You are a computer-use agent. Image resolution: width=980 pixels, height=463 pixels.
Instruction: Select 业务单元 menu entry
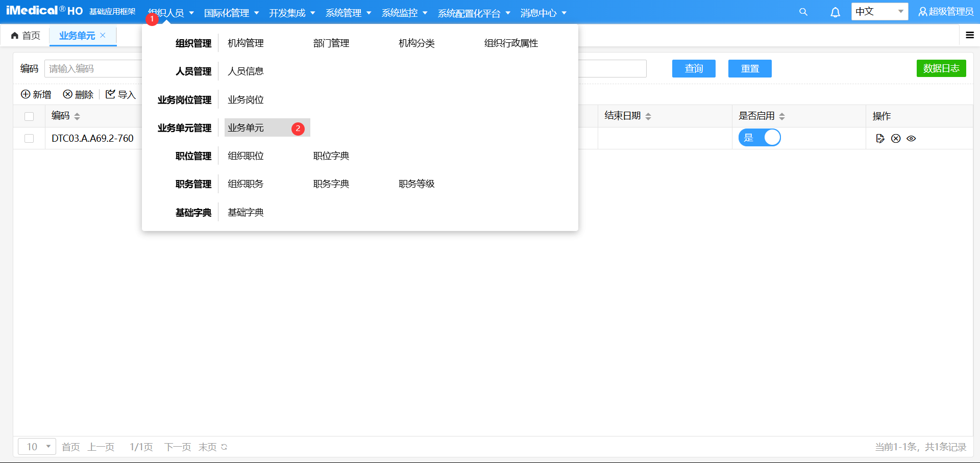click(x=267, y=127)
